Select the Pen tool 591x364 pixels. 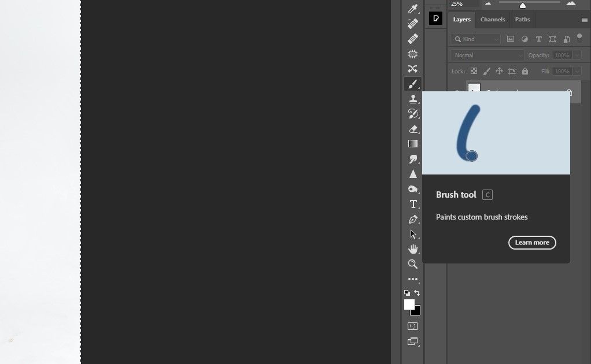pyautogui.click(x=413, y=219)
